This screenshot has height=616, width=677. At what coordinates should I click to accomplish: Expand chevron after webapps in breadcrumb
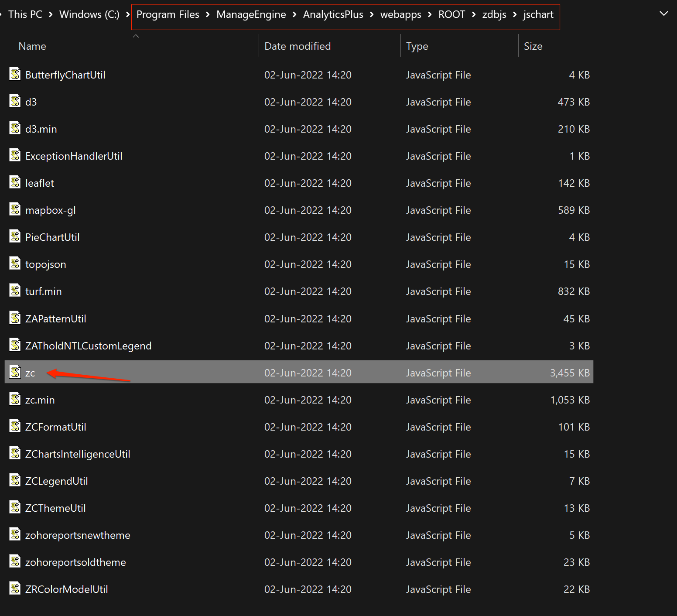pyautogui.click(x=430, y=15)
